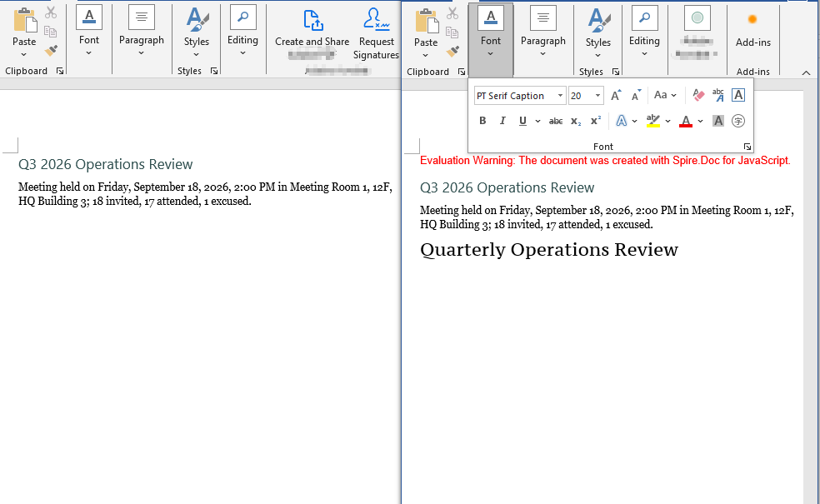Open Editing group in the right window
Image resolution: width=820 pixels, height=504 pixels.
click(x=644, y=32)
